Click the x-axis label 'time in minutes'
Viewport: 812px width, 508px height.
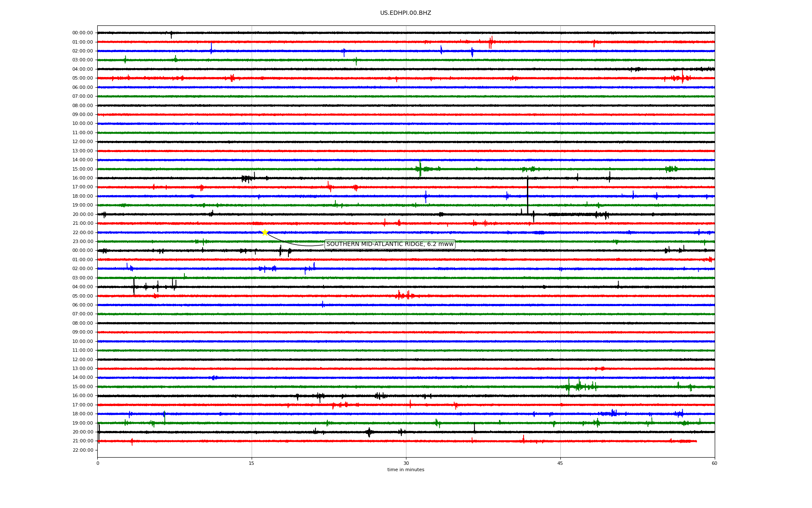pos(406,470)
